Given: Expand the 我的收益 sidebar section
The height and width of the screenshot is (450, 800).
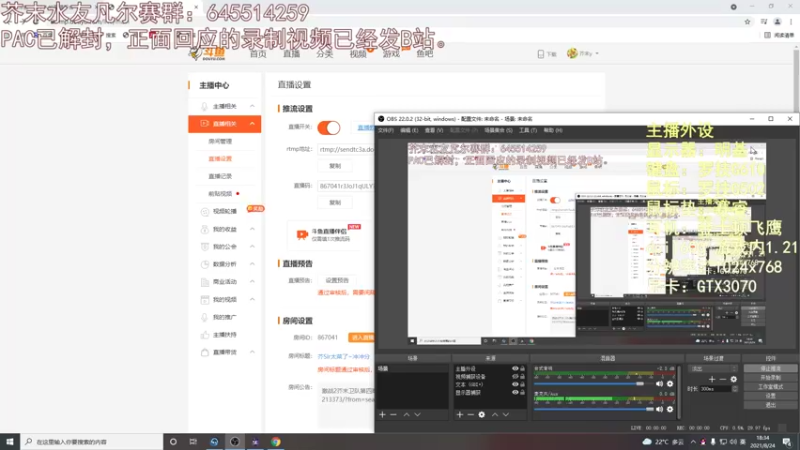Looking at the screenshot, I should pos(252,229).
